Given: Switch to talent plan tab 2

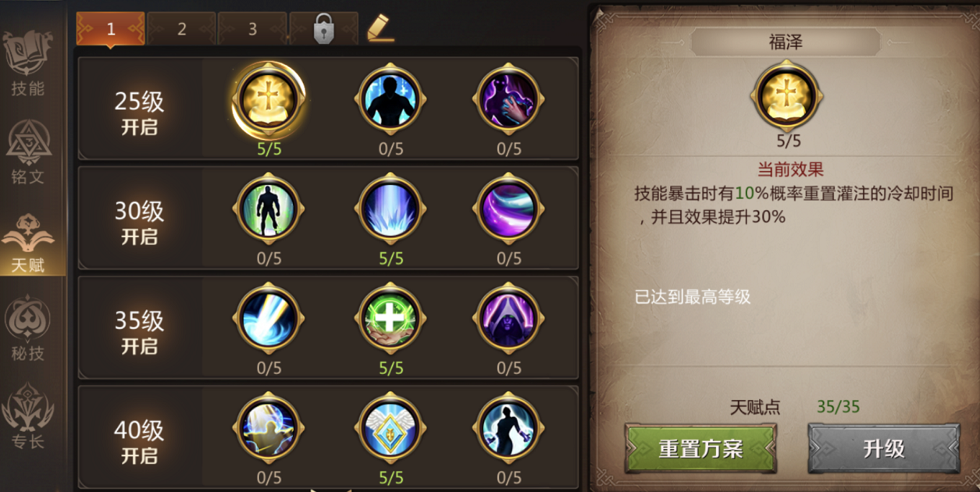Looking at the screenshot, I should 181,29.
